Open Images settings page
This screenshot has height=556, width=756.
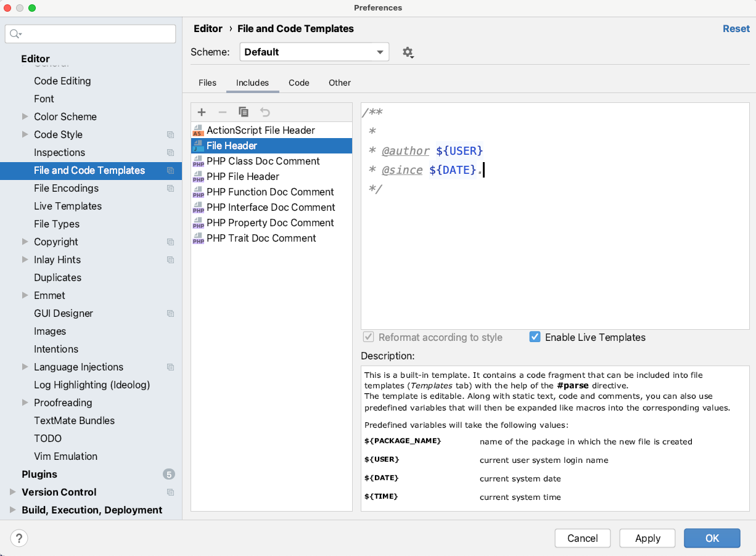pos(50,331)
